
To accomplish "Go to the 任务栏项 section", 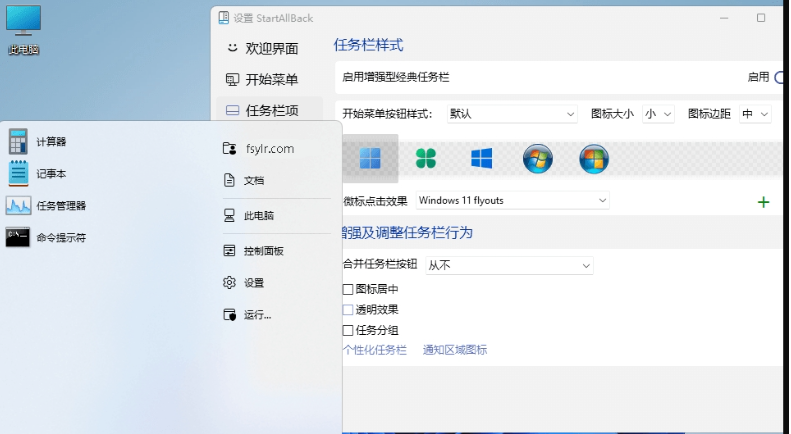I will point(269,110).
